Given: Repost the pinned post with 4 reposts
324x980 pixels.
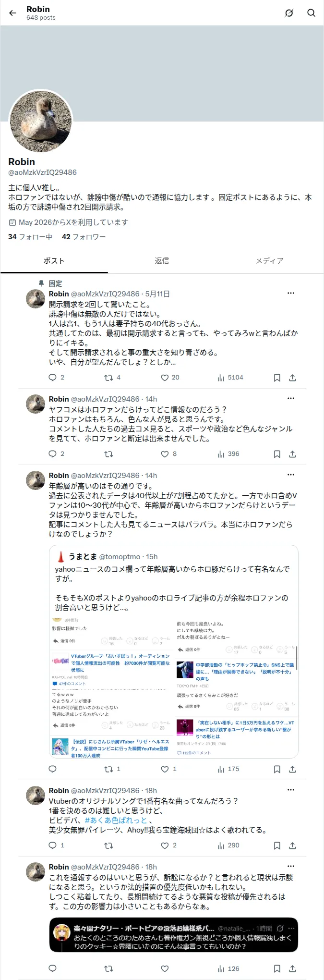Looking at the screenshot, I should pos(108,378).
